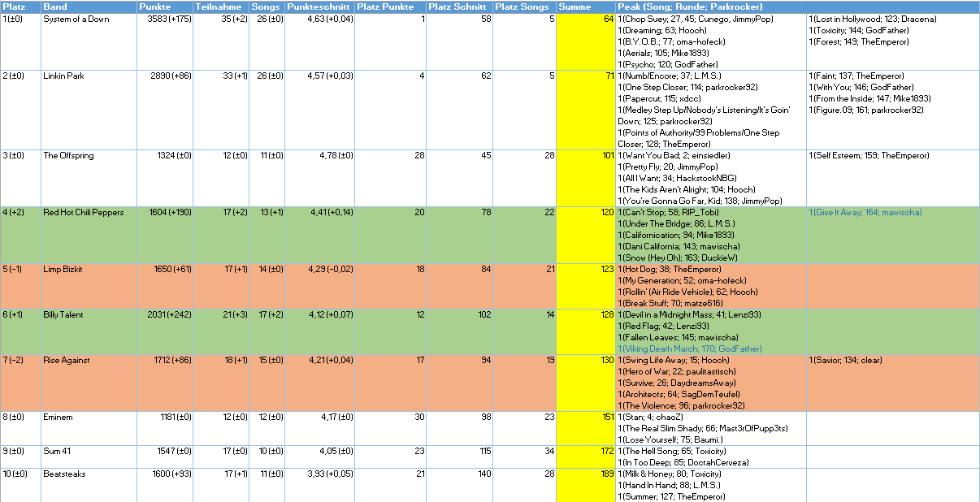Select the Linkin Park band cell
This screenshot has height=502, width=980.
89,110
